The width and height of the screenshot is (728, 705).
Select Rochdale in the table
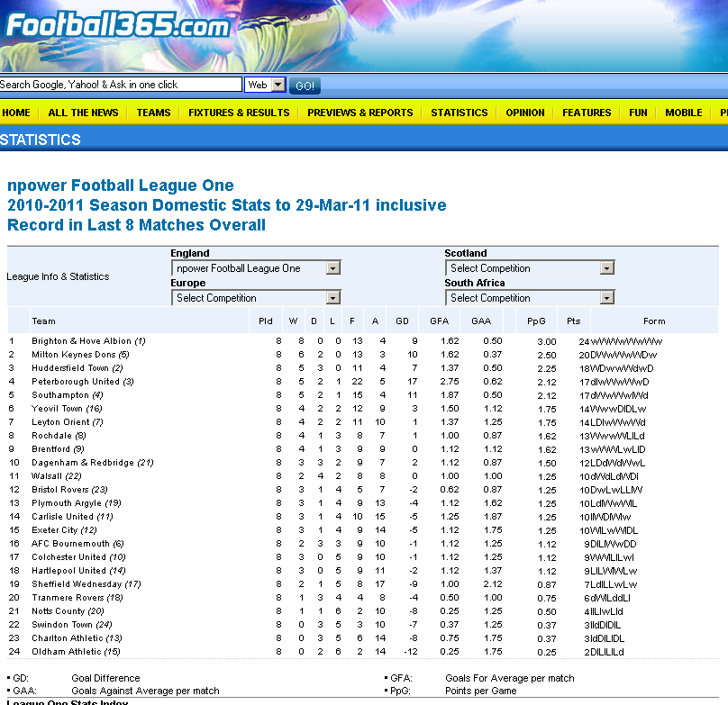click(51, 436)
